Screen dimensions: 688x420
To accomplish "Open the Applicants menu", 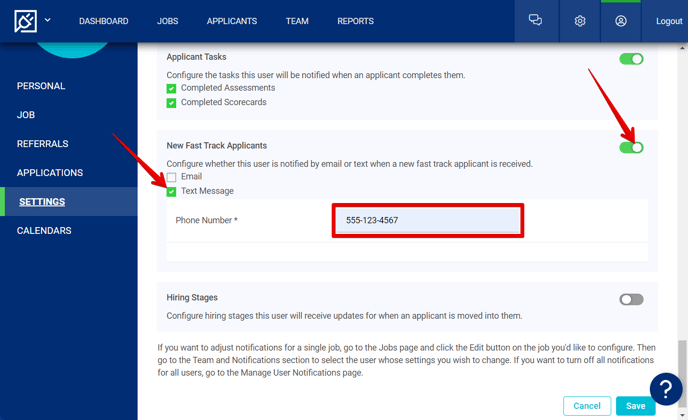I will [x=232, y=21].
